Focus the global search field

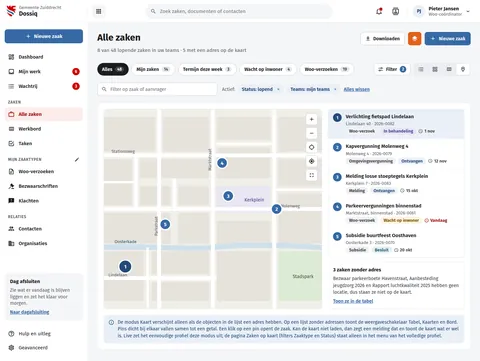coord(239,11)
